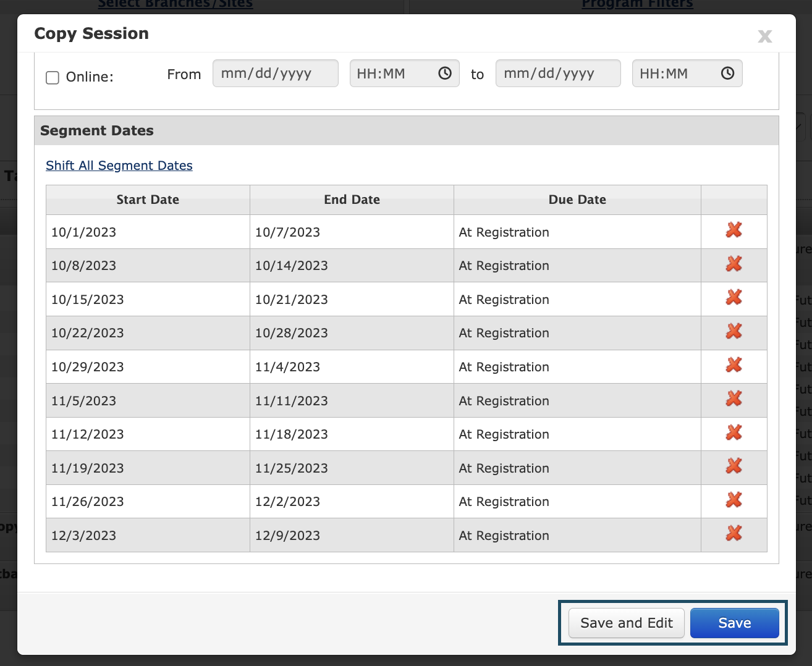Remove the segment starting 10/22/2023

(x=734, y=331)
